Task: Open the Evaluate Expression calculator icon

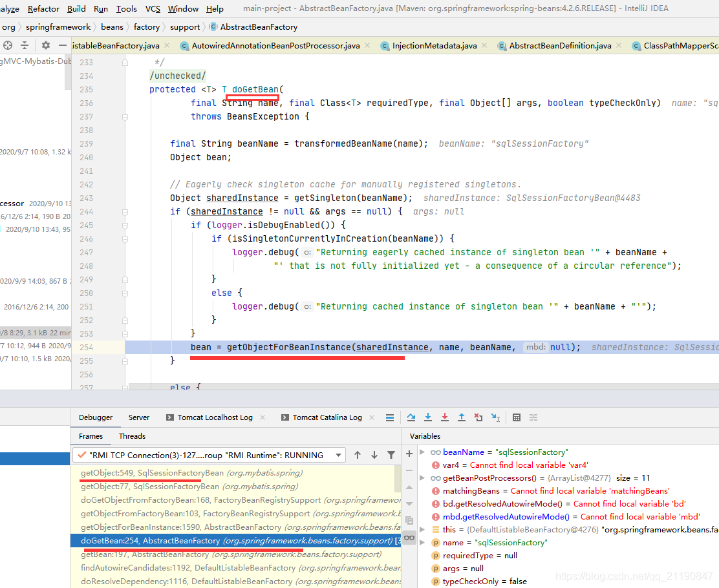Action: pos(517,417)
